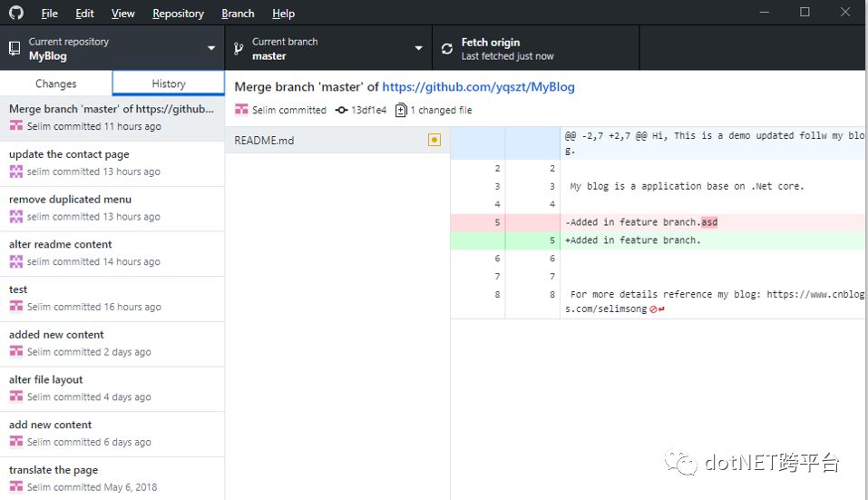Click avatar on 'remove duplicated menu' commit

pyautogui.click(x=16, y=217)
